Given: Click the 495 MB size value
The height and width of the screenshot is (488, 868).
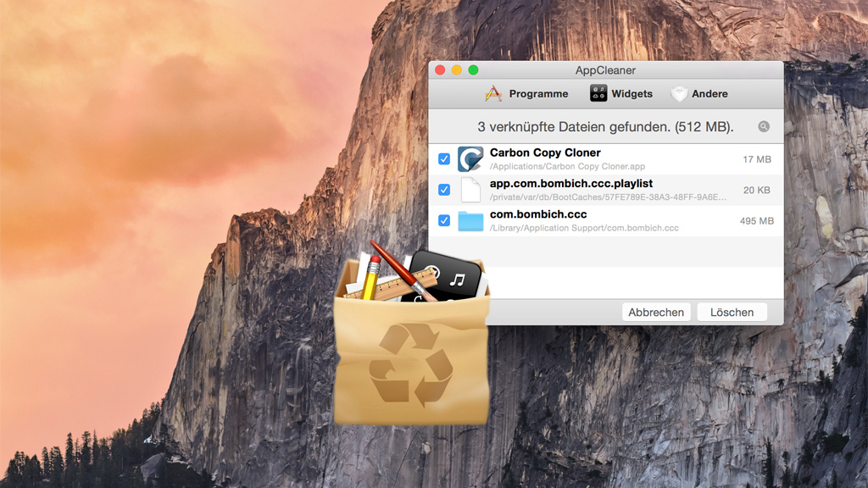Looking at the screenshot, I should coord(757,221).
